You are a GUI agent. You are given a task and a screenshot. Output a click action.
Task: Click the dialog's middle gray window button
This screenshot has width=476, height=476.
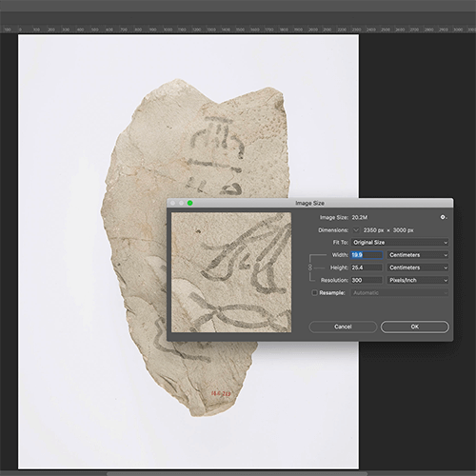[x=182, y=203]
